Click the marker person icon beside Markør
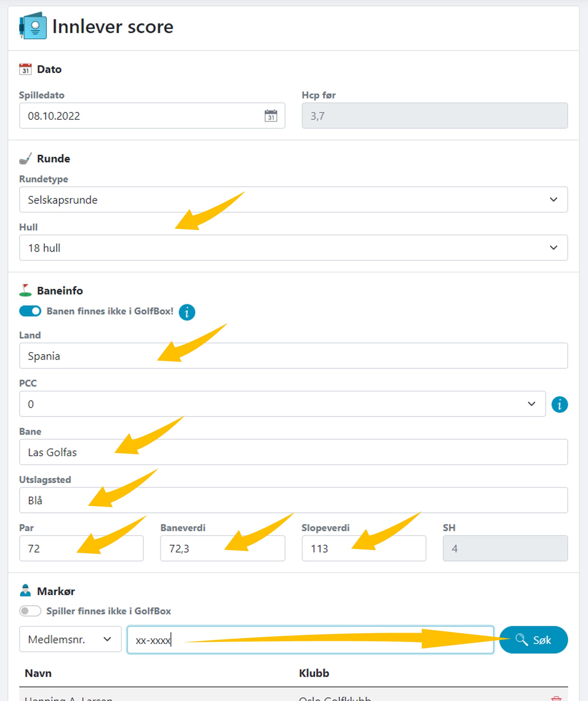588x701 pixels. pyautogui.click(x=25, y=590)
